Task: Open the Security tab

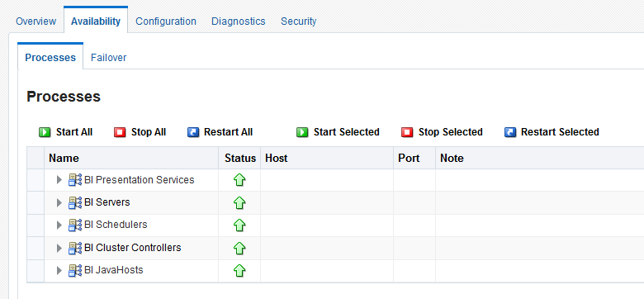Action: 299,21
